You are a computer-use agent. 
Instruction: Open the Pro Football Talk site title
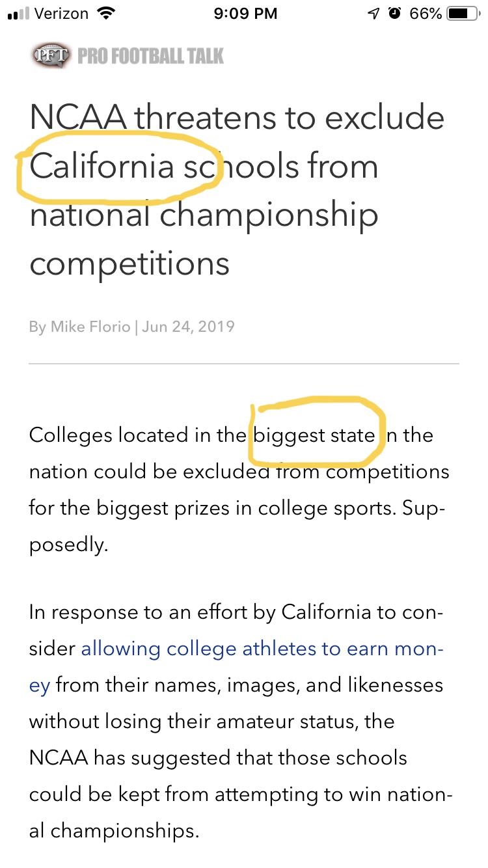[150, 57]
